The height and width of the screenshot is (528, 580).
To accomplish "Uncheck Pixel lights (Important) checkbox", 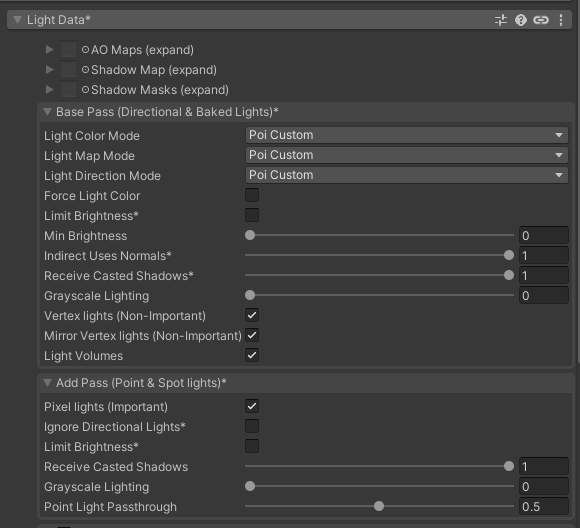I will pyautogui.click(x=252, y=406).
